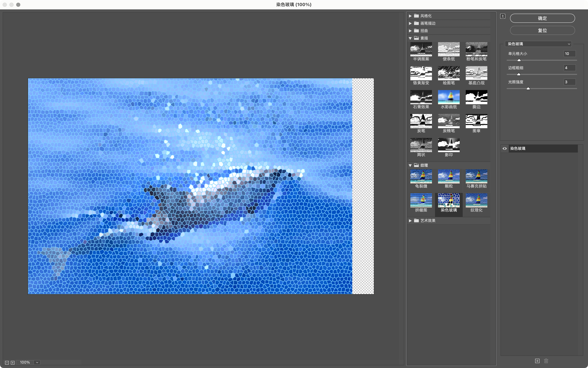Select the 网状 filter thumbnail
Viewport: 588px width, 368px height.
pos(421,145)
